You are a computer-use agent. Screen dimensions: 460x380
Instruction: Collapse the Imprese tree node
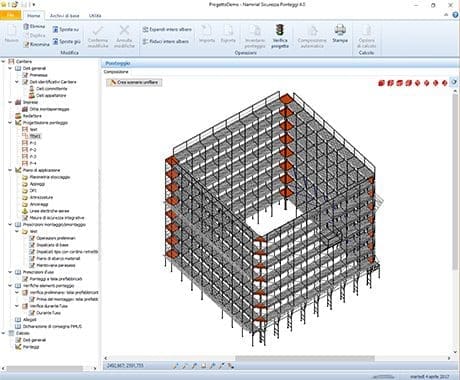coord(10,102)
